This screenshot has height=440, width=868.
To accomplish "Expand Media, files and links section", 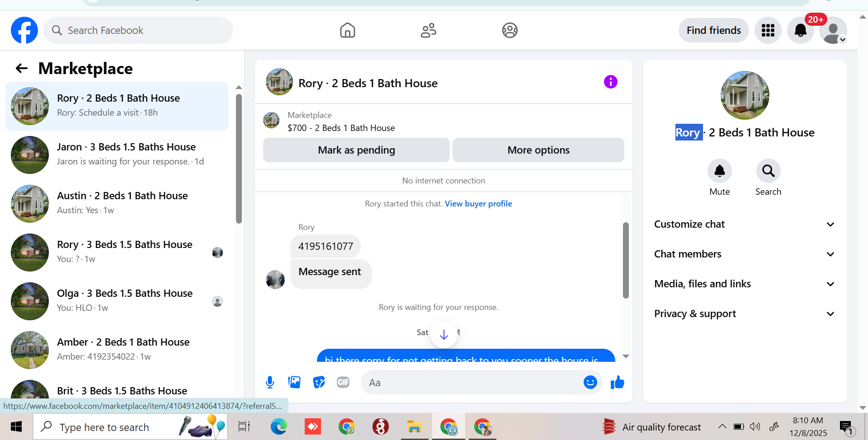I will (x=745, y=284).
